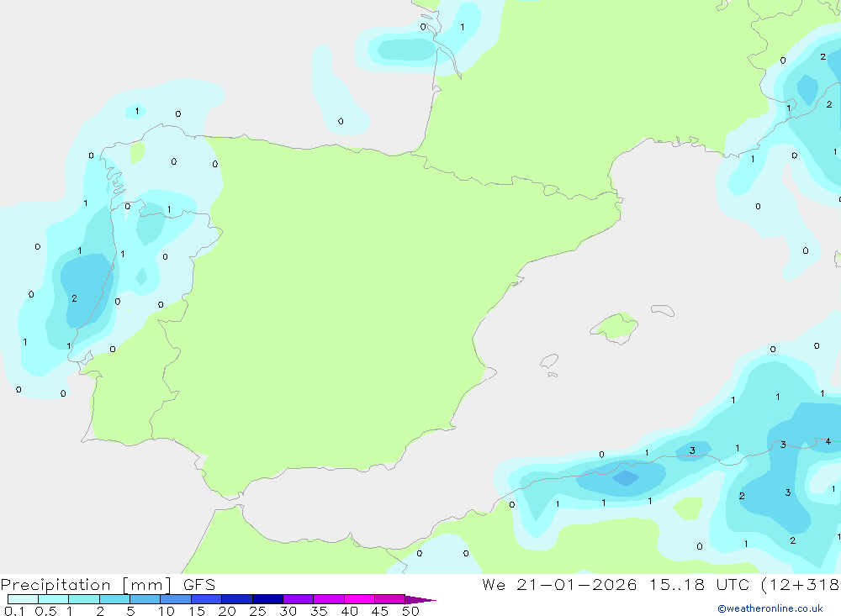
Task: Click the 2–5 mm legend color swatch
Action: point(114,599)
